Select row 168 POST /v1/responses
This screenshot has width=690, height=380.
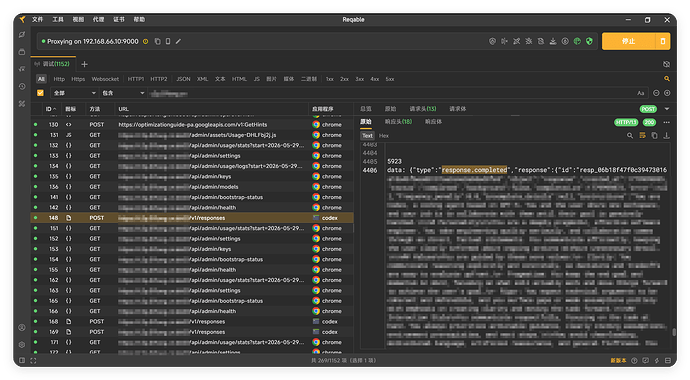click(192, 322)
